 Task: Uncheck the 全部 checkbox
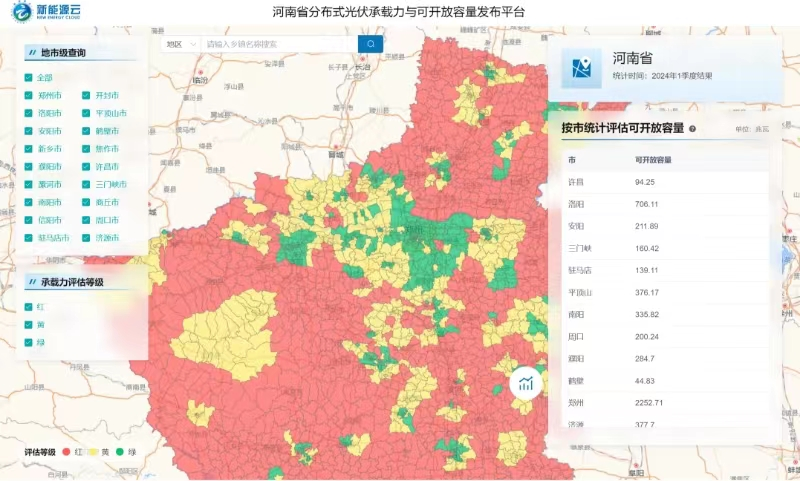pos(28,78)
